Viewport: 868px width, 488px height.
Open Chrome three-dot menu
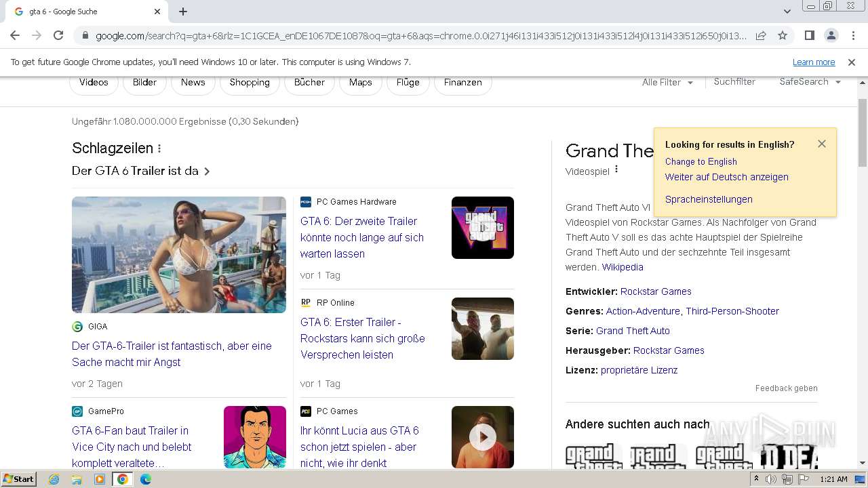pos(852,35)
